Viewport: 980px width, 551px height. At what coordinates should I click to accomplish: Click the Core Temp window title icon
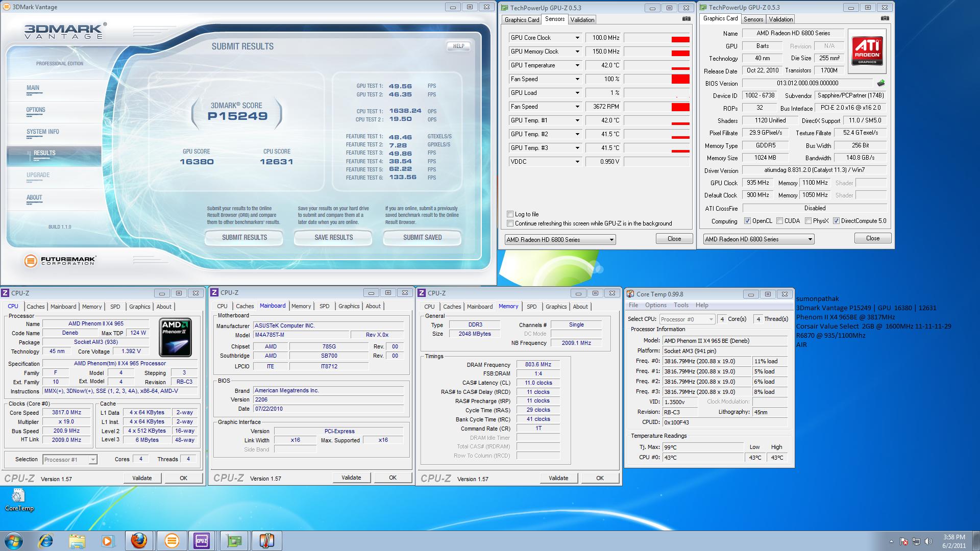pyautogui.click(x=630, y=294)
